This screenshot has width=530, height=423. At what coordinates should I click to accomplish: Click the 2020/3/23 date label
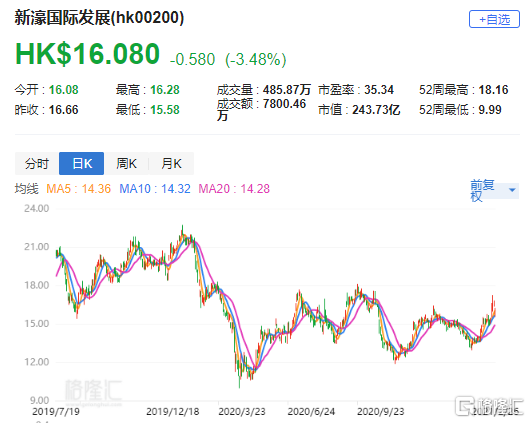click(x=242, y=412)
